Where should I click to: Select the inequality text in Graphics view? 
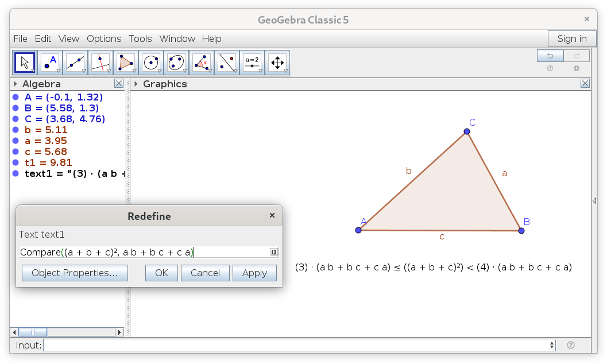434,268
